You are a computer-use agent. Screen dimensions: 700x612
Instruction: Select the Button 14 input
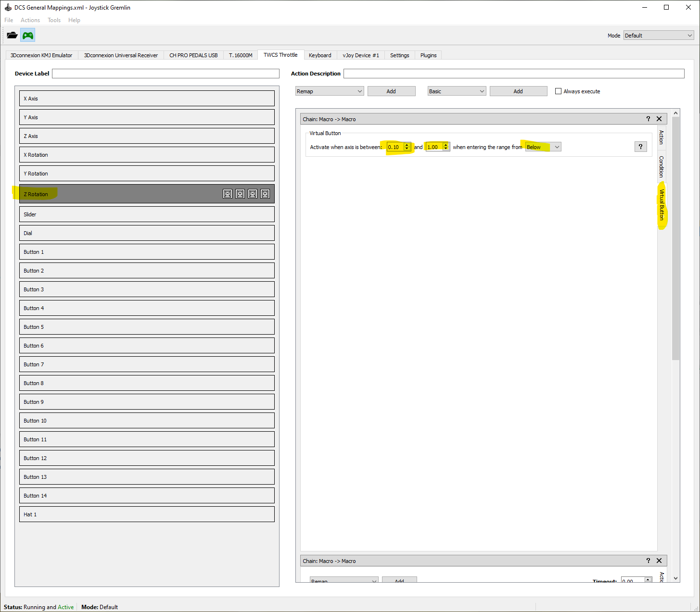pyautogui.click(x=147, y=495)
